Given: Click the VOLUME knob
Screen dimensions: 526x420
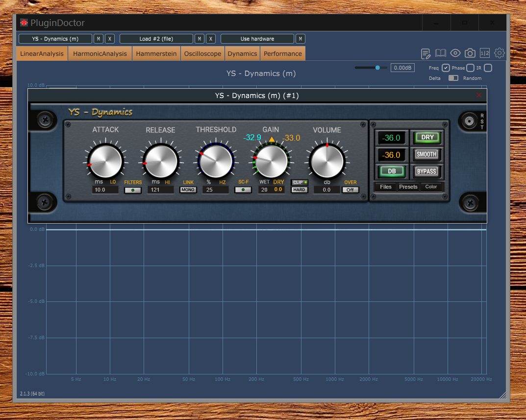Looking at the screenshot, I should click(x=327, y=161).
